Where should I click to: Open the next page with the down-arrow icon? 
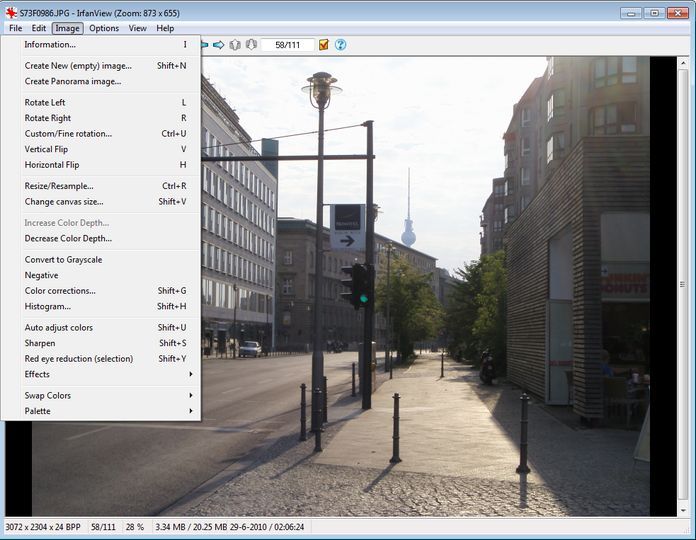pyautogui.click(x=251, y=45)
